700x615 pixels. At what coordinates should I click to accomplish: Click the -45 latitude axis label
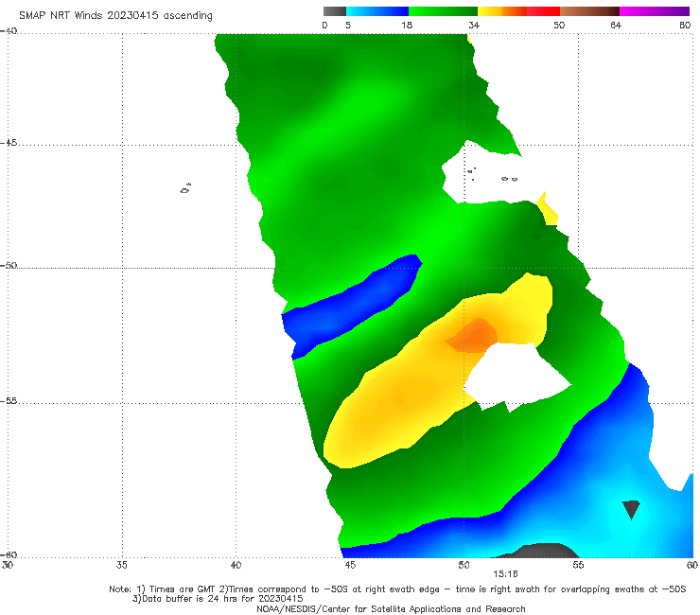tap(9, 143)
